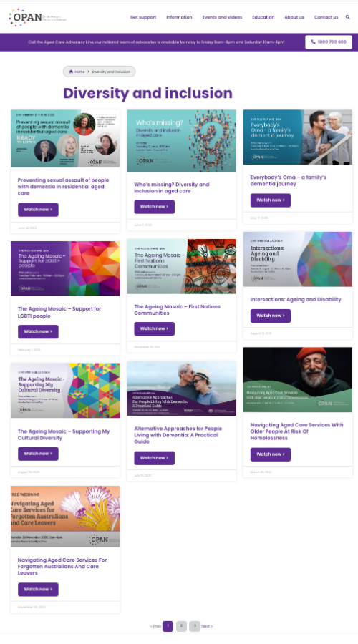Go to pagination page 3
This screenshot has height=644, width=358.
(195, 626)
